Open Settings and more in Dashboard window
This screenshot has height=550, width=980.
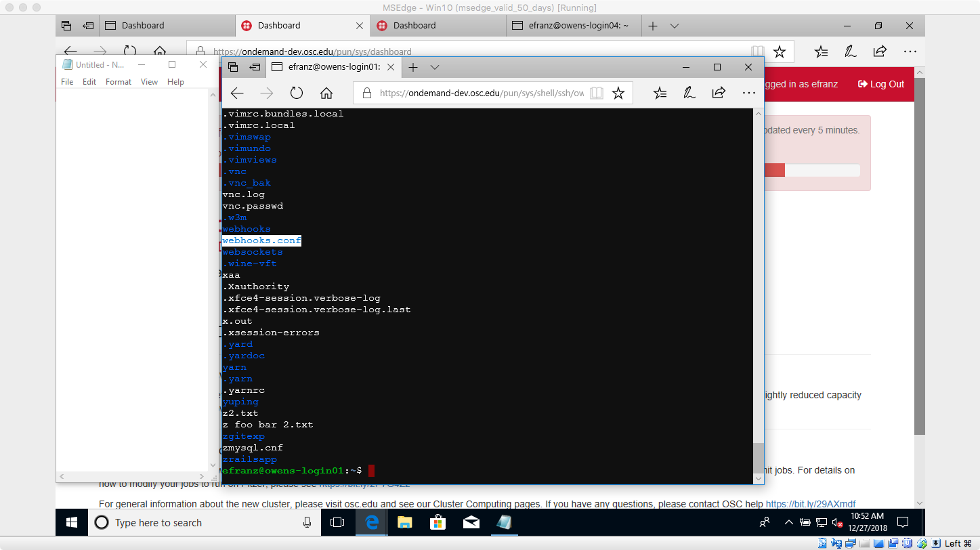tap(910, 51)
